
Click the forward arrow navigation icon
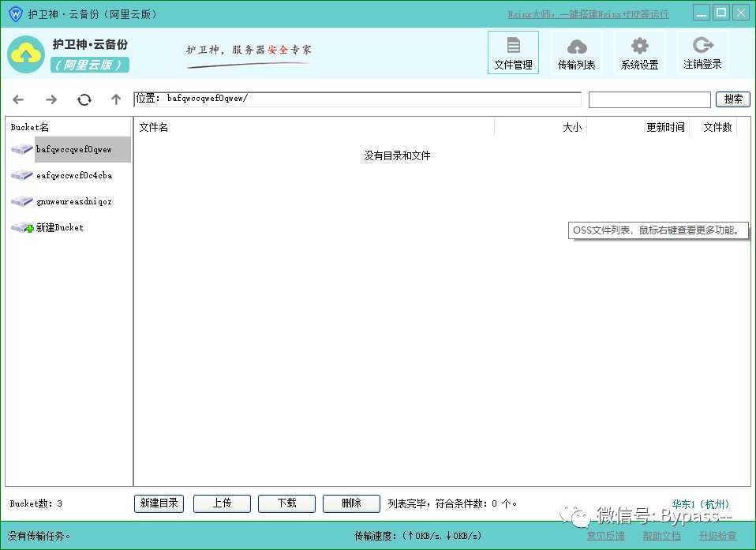click(x=51, y=99)
